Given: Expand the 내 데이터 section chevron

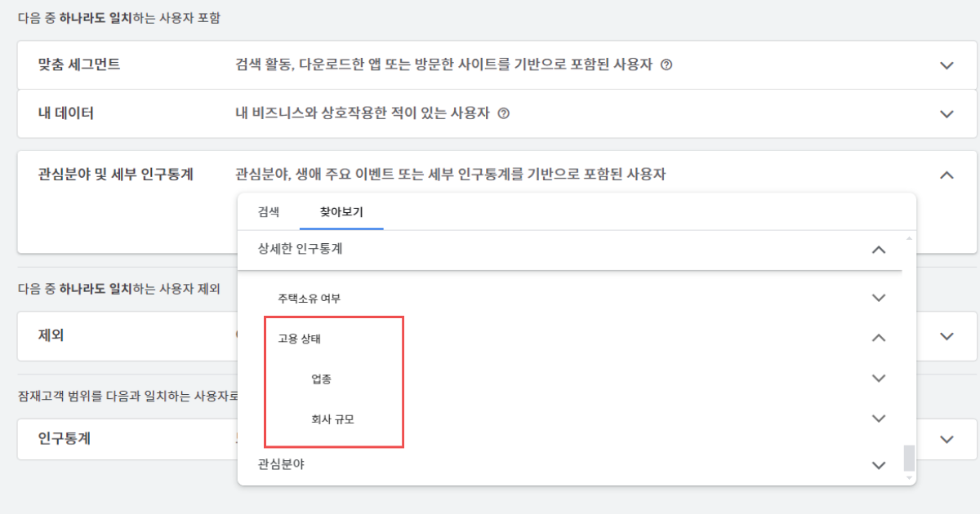Looking at the screenshot, I should pyautogui.click(x=947, y=113).
